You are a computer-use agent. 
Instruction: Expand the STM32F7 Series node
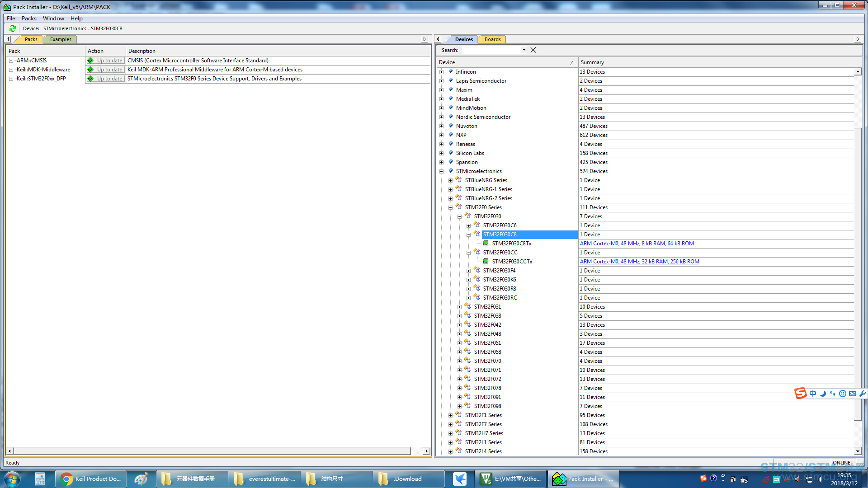pyautogui.click(x=451, y=424)
